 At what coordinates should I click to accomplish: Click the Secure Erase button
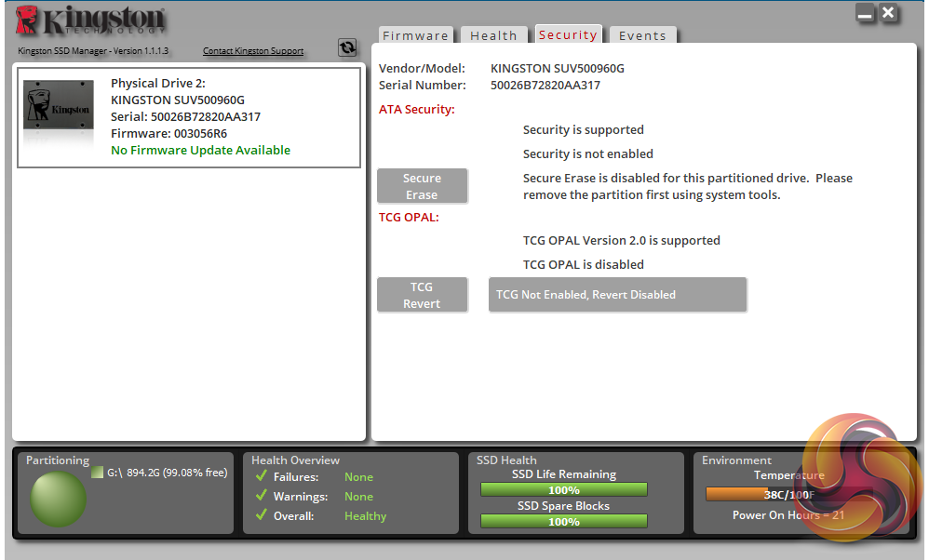422,186
